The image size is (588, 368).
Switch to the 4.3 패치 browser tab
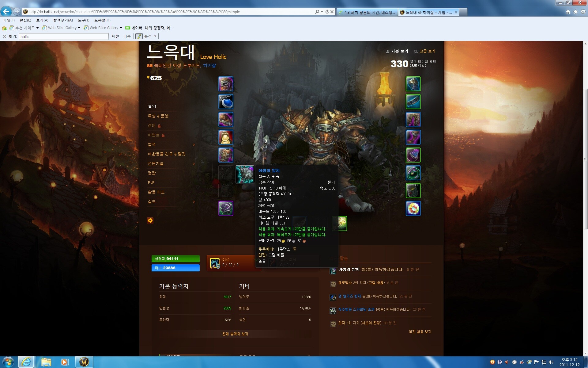[x=367, y=12]
